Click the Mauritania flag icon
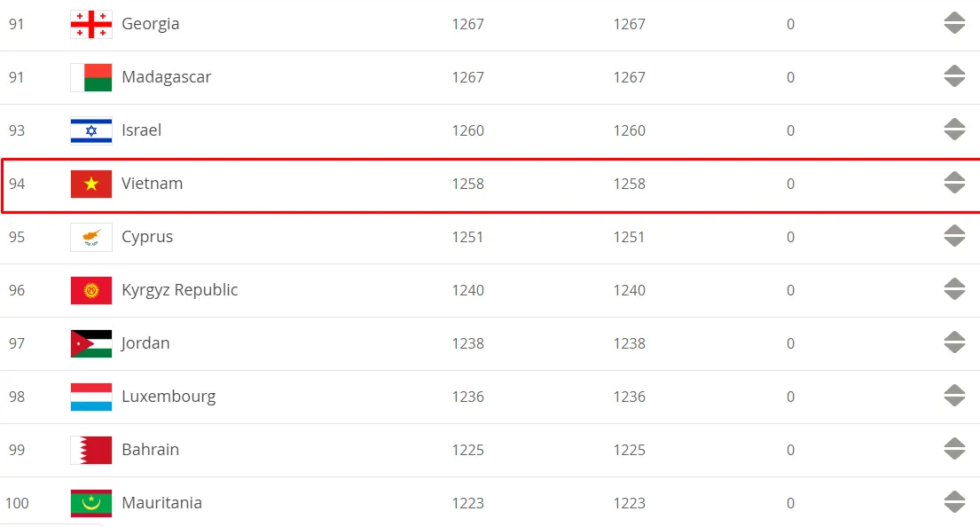The height and width of the screenshot is (527, 980). [x=91, y=503]
